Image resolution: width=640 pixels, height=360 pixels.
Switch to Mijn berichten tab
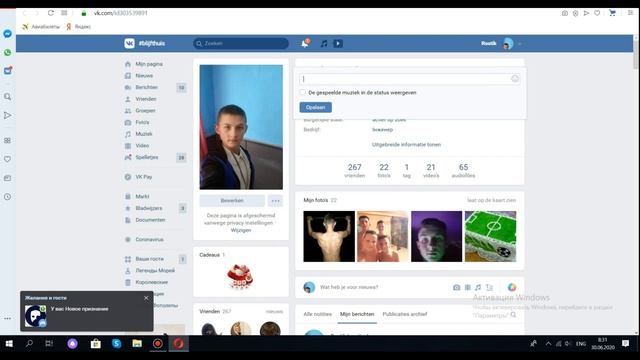[357, 314]
